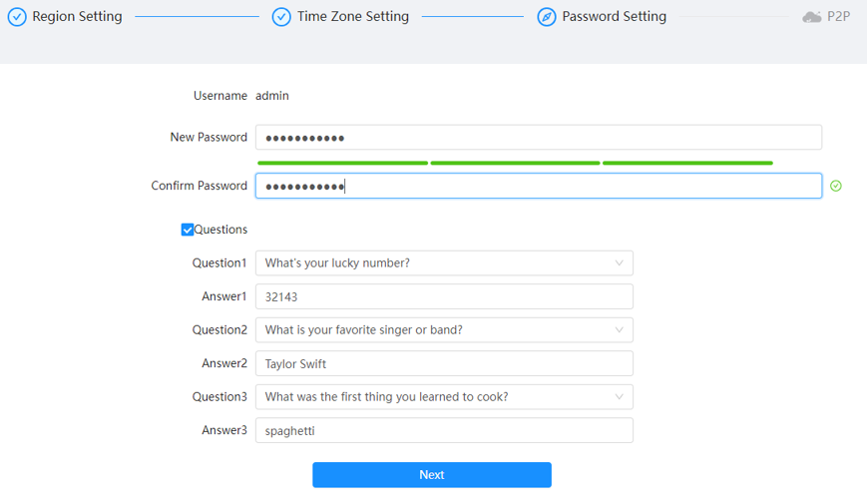Image resolution: width=868 pixels, height=498 pixels.
Task: Click the Time Zone Setting checkmark icon
Action: click(x=281, y=17)
